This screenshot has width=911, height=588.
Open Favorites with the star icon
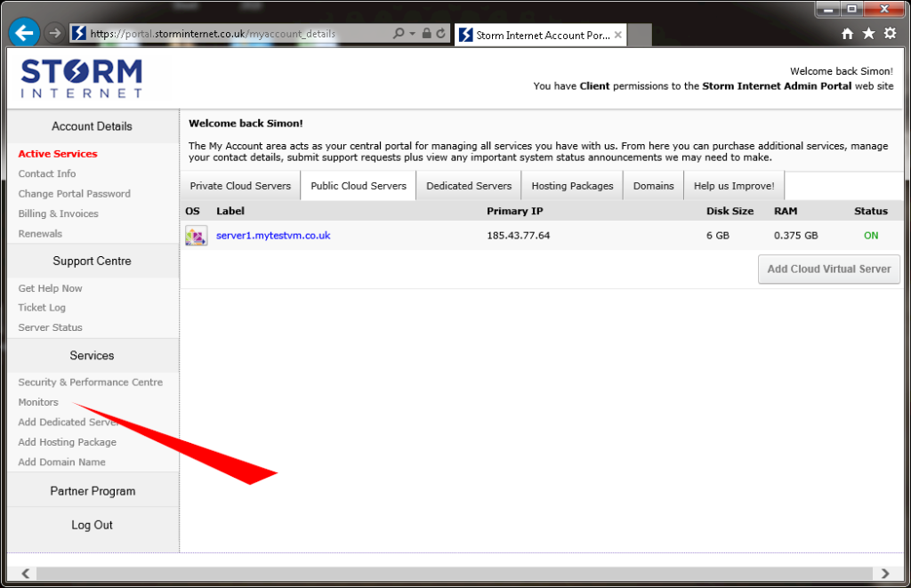(x=868, y=33)
